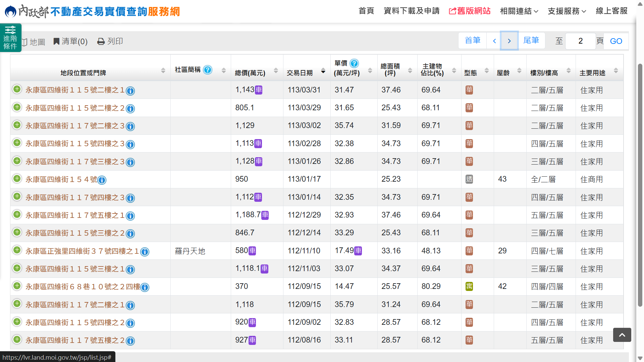
Task: Click the help icon beside 單價
Action: pos(354,63)
